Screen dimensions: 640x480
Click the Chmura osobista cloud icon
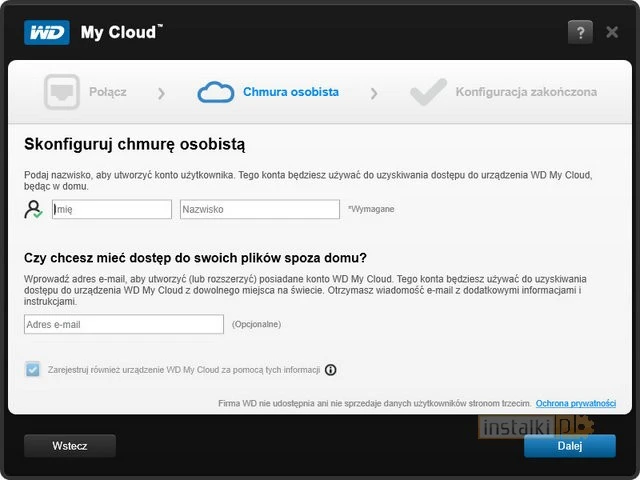tap(216, 92)
